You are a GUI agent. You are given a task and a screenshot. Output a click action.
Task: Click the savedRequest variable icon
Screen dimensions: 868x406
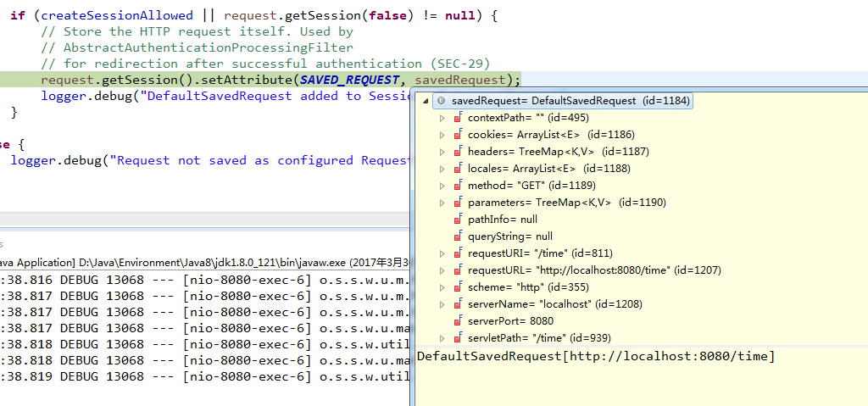[441, 101]
